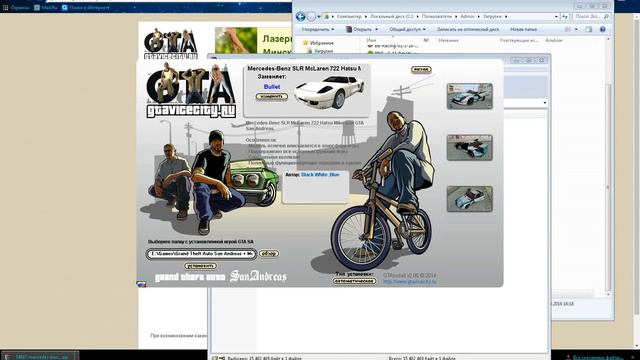Click the установить install button
640x360 pixels.
coord(200,266)
